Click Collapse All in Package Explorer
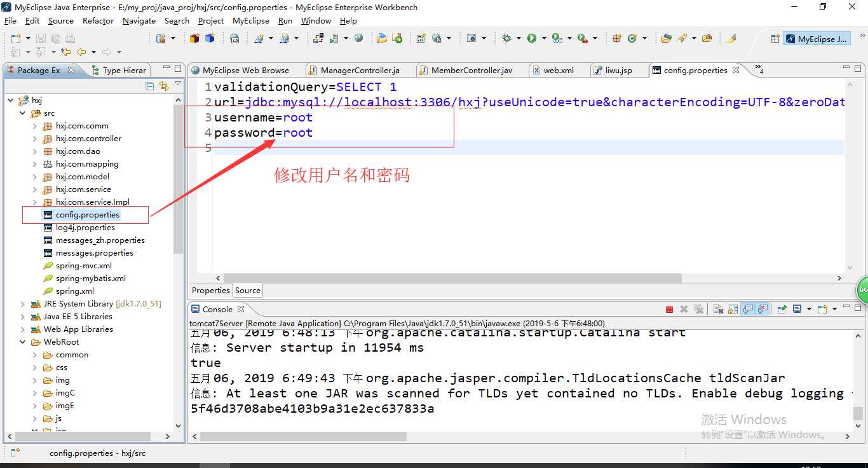The height and width of the screenshot is (468, 868). click(x=150, y=86)
